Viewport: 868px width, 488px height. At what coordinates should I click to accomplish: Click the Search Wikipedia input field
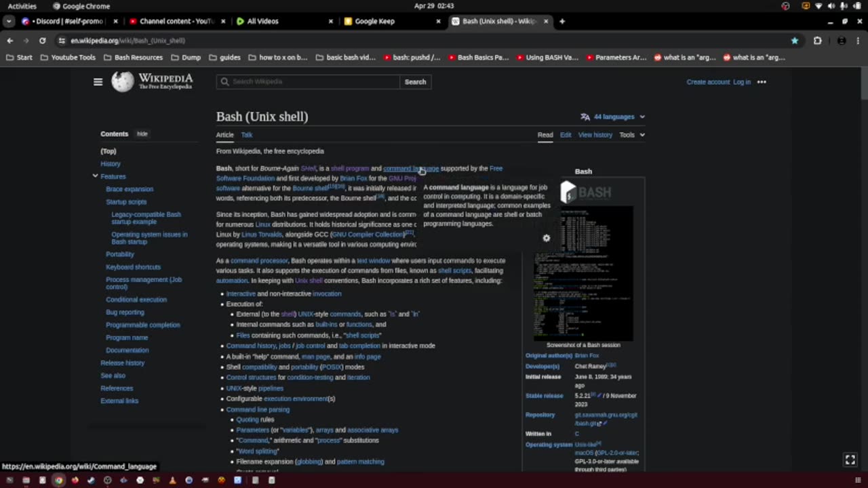point(309,82)
